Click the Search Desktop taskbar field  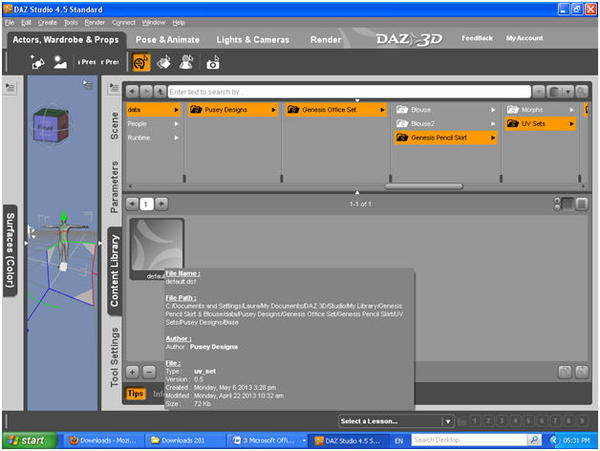click(470, 440)
